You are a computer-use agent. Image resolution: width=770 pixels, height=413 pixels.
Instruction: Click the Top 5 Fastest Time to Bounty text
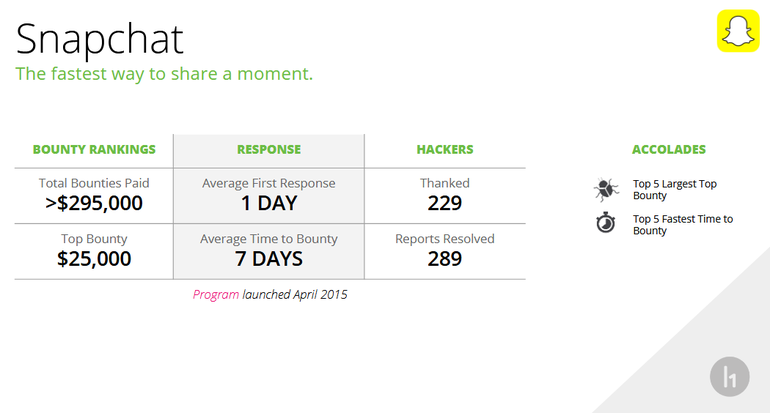point(683,225)
